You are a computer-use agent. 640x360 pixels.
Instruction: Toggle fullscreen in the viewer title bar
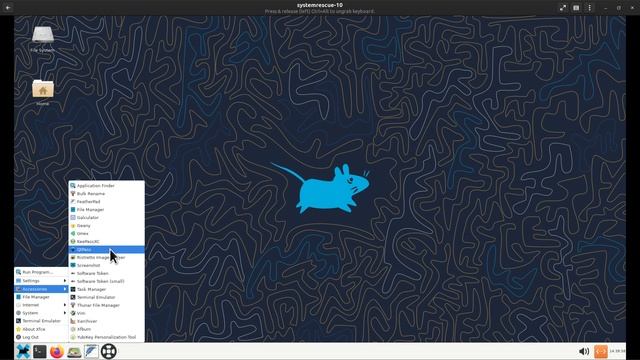(x=563, y=8)
